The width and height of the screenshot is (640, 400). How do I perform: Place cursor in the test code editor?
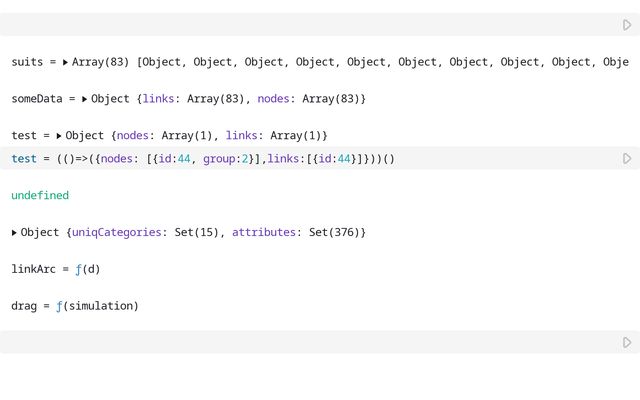pos(300,159)
